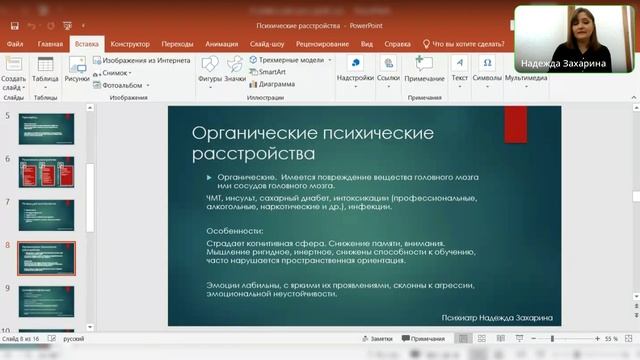Switch to Slide Sorter view icon
The image size is (640, 360).
point(482,339)
